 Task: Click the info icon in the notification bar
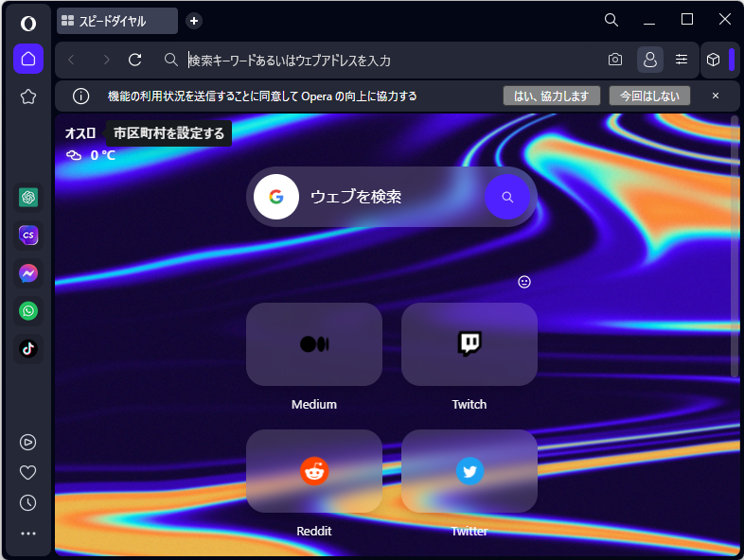[x=81, y=96]
